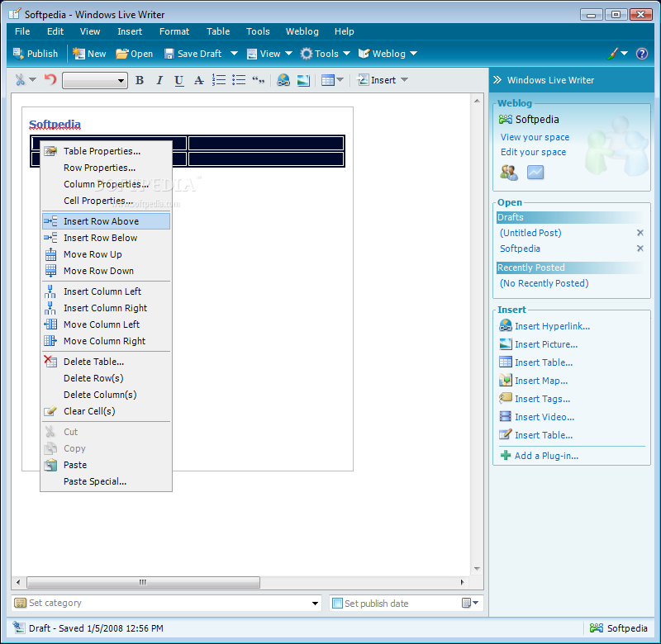This screenshot has height=644, width=661.
Task: Click the top-right table cell
Action: point(265,143)
